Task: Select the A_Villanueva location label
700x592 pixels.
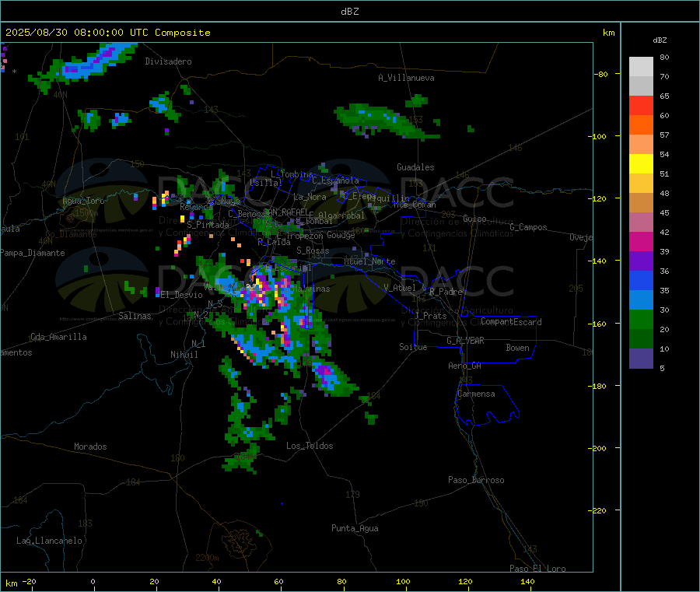Action: (406, 78)
